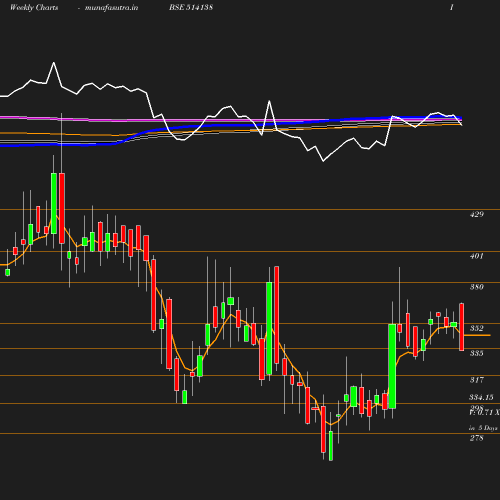Click the '429' price level label

click(477, 214)
